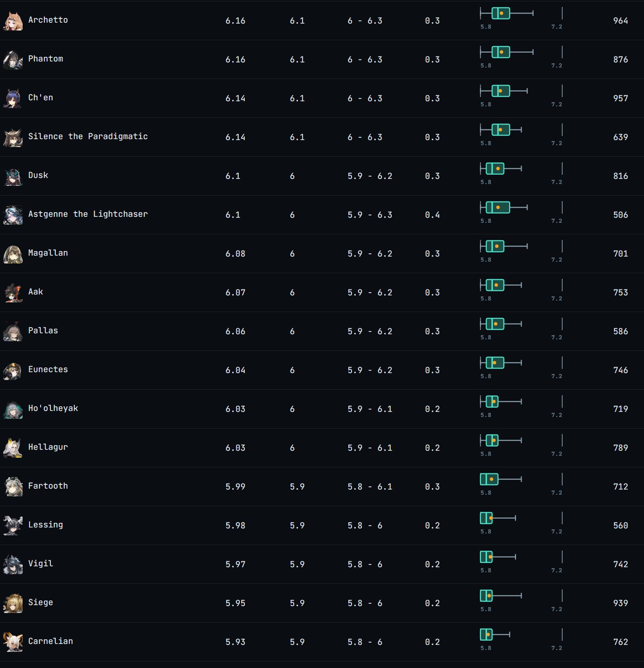Select Pallas's avatar icon

point(13,331)
